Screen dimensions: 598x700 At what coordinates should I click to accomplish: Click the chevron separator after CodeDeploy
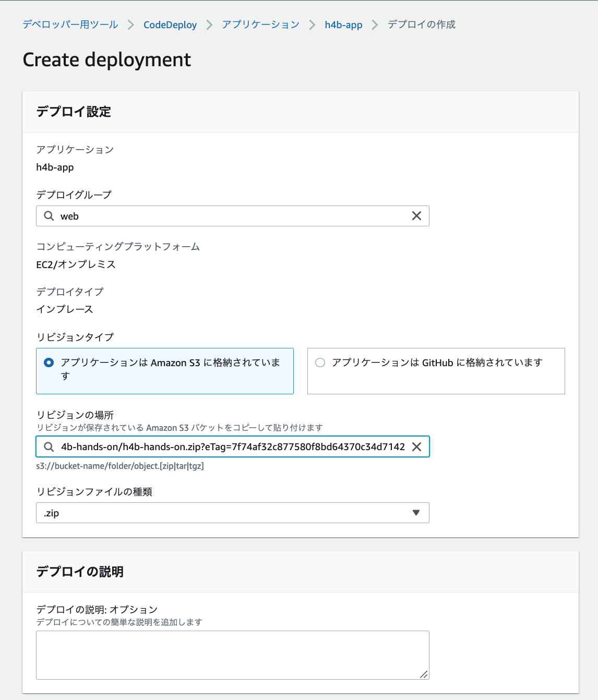(209, 25)
